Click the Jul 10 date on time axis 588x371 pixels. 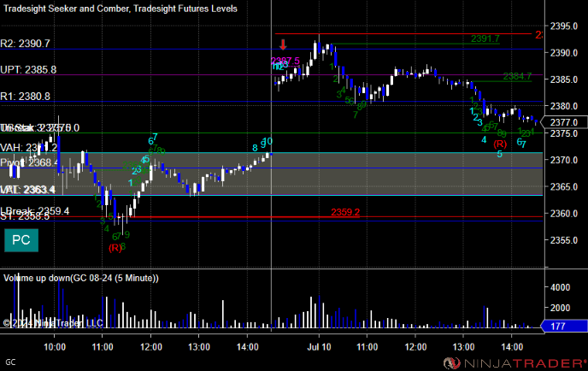[x=319, y=346]
